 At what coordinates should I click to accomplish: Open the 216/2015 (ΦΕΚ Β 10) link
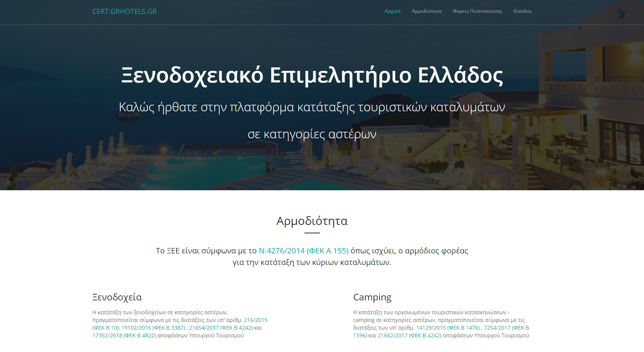point(256,319)
